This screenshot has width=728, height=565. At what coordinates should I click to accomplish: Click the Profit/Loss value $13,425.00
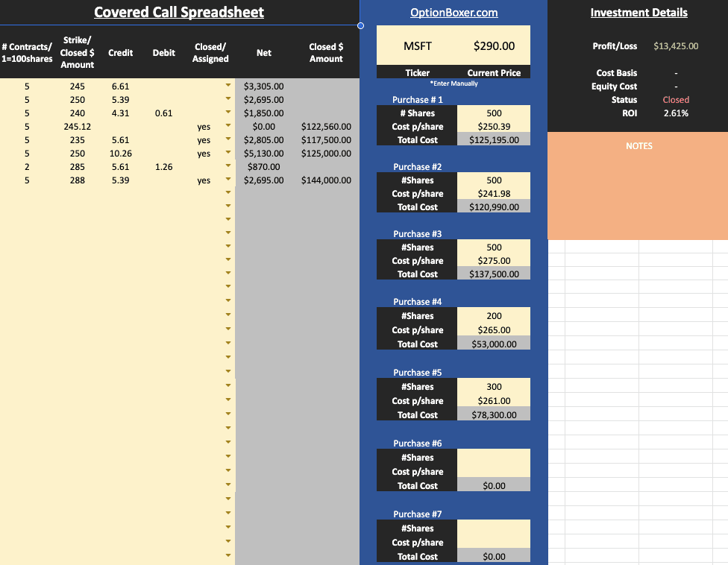coord(676,45)
